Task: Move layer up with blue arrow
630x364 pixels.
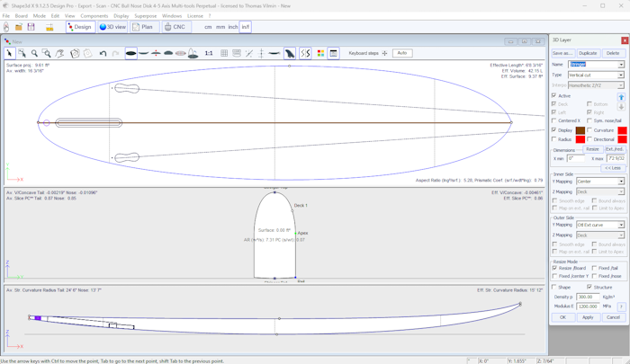Action: (x=621, y=97)
